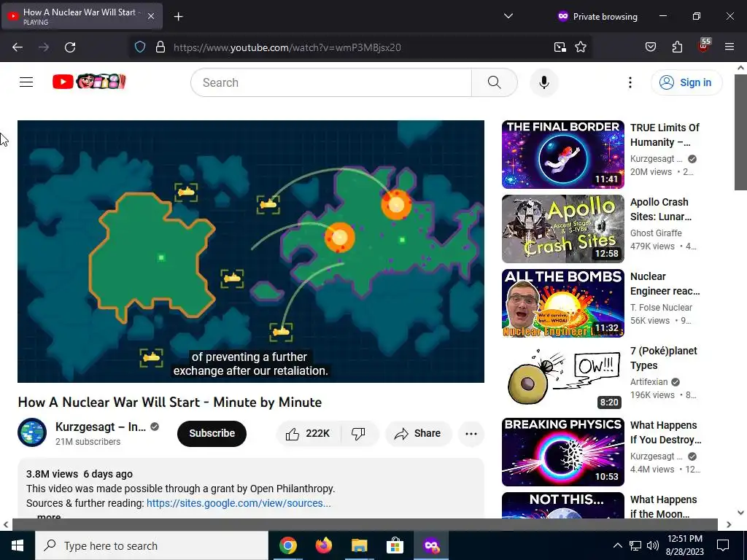Open a new tab with plus
Screen dimensions: 747x560
pyautogui.click(x=178, y=17)
